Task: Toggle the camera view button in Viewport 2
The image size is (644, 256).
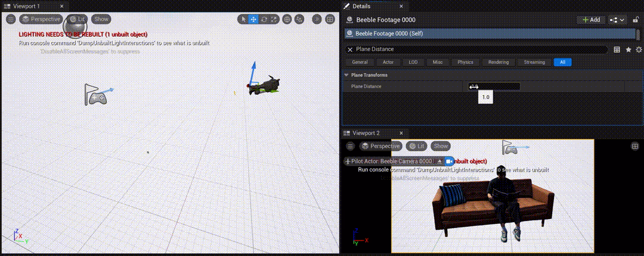Action: [449, 161]
